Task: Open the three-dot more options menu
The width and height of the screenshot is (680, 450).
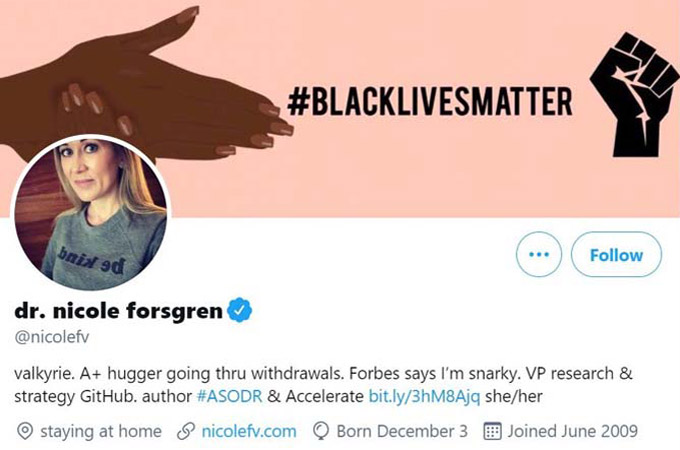Action: click(539, 254)
